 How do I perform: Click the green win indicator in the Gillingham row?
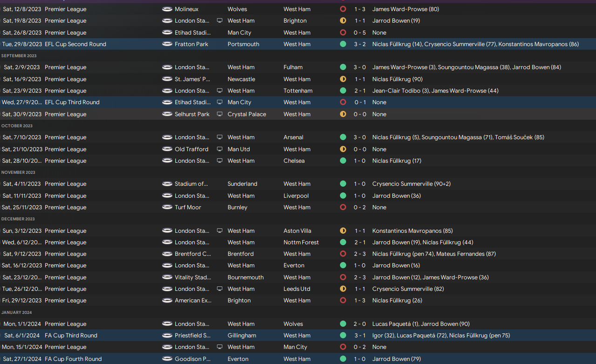click(343, 336)
